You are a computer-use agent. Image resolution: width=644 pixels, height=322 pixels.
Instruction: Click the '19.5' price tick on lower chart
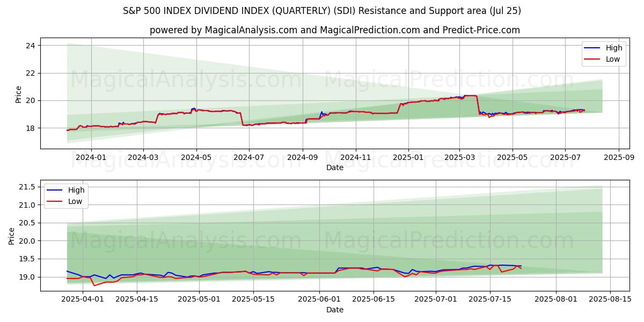coord(28,259)
